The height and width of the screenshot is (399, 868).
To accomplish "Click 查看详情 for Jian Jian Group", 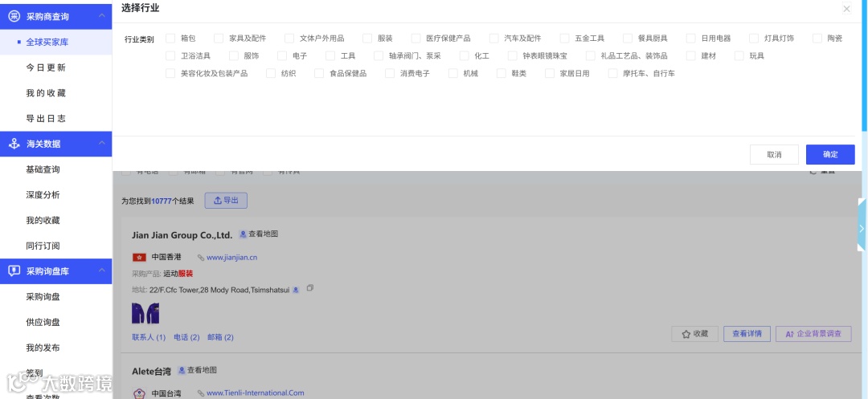I will point(747,334).
